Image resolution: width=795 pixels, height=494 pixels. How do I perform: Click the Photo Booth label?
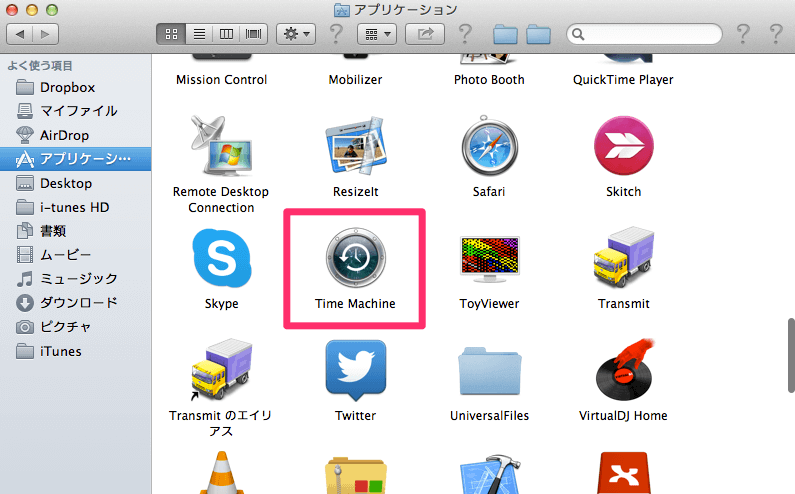pyautogui.click(x=489, y=80)
